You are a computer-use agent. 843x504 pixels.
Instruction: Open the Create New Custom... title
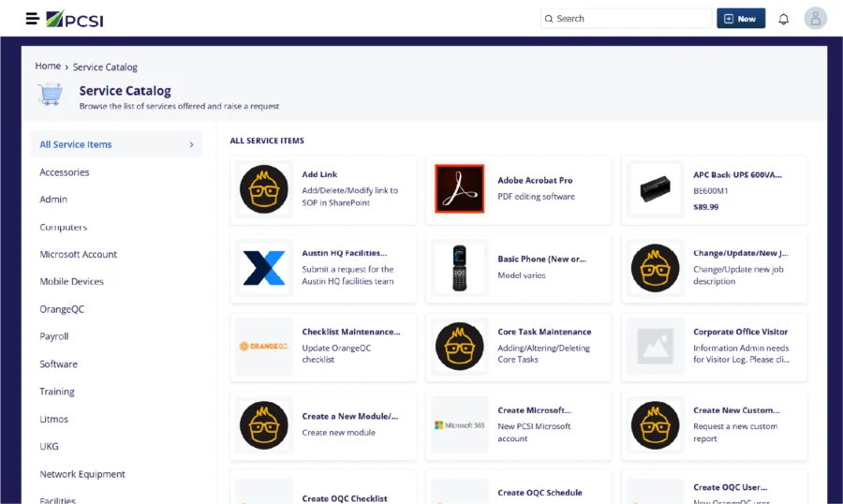736,410
